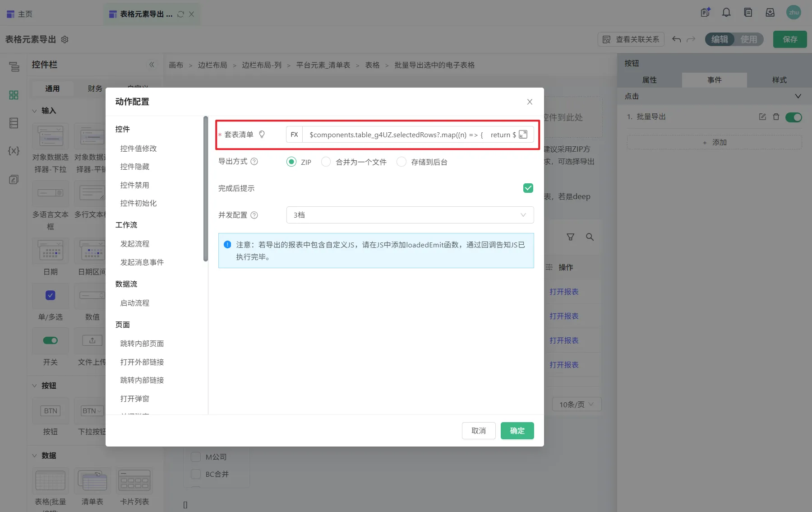Click the redo arrow icon

691,39
